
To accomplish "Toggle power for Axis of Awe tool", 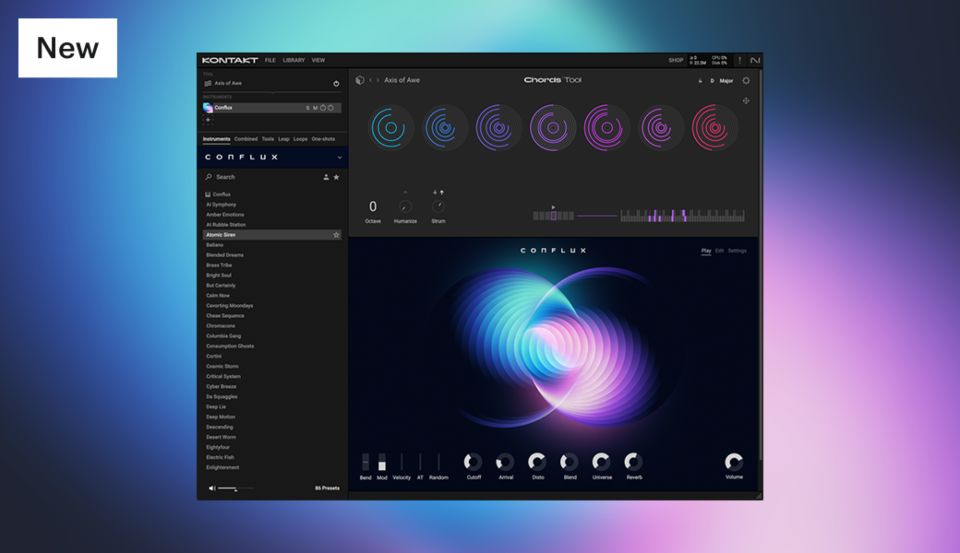I will coord(336,84).
